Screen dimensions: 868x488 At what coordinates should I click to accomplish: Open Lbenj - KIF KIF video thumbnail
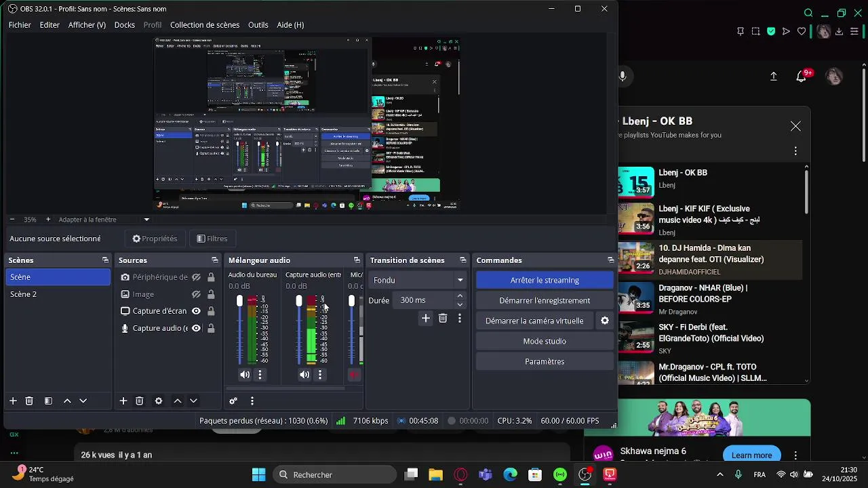[636, 218]
